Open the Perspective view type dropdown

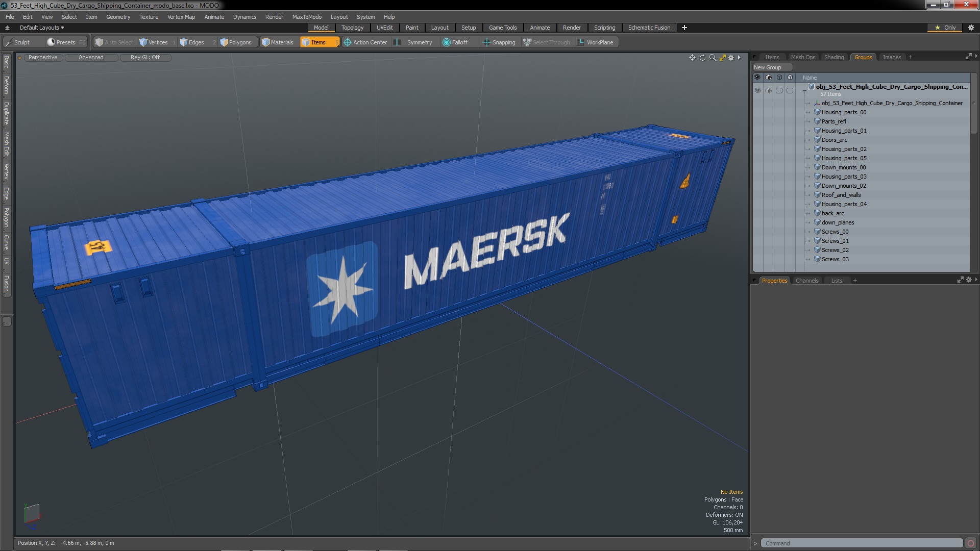[x=43, y=57]
